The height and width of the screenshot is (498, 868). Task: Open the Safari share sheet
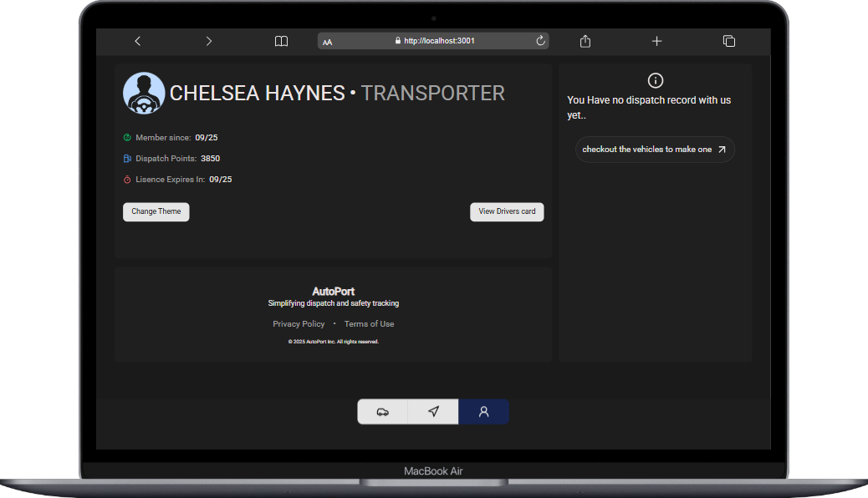pyautogui.click(x=585, y=40)
